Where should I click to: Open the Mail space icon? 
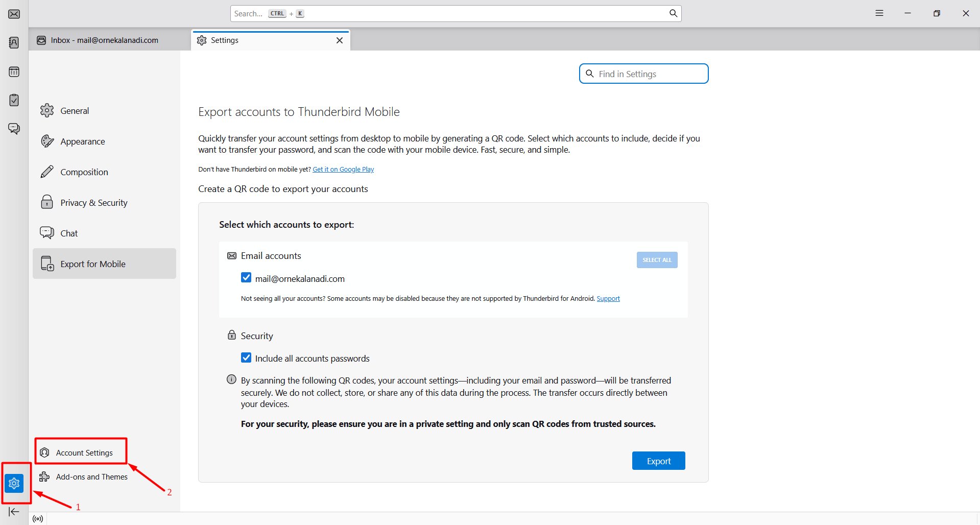coord(14,14)
